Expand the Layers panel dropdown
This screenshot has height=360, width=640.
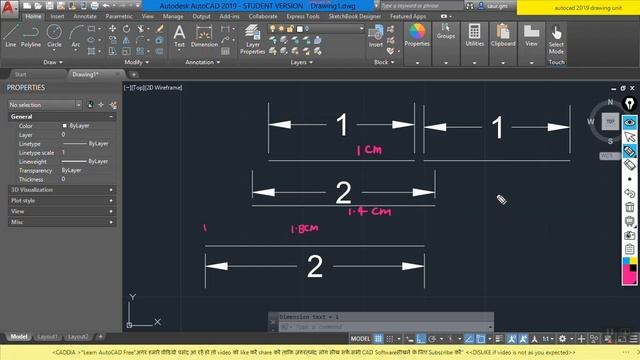(302, 62)
